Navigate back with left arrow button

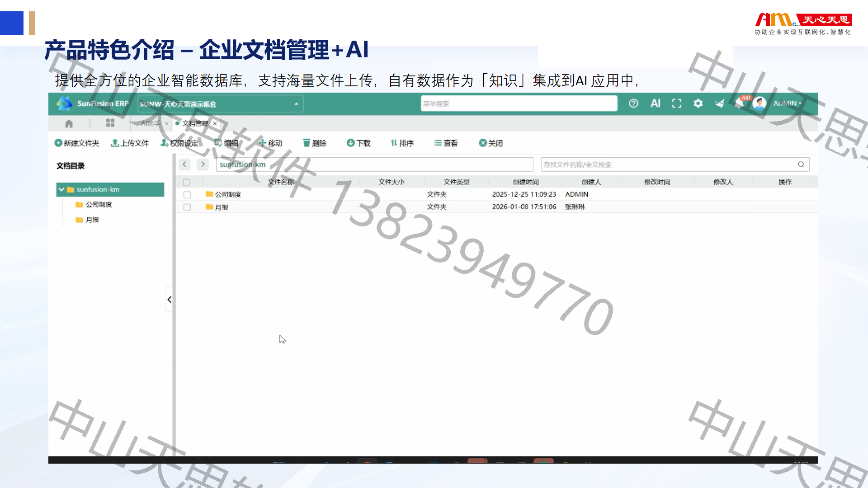(x=184, y=164)
